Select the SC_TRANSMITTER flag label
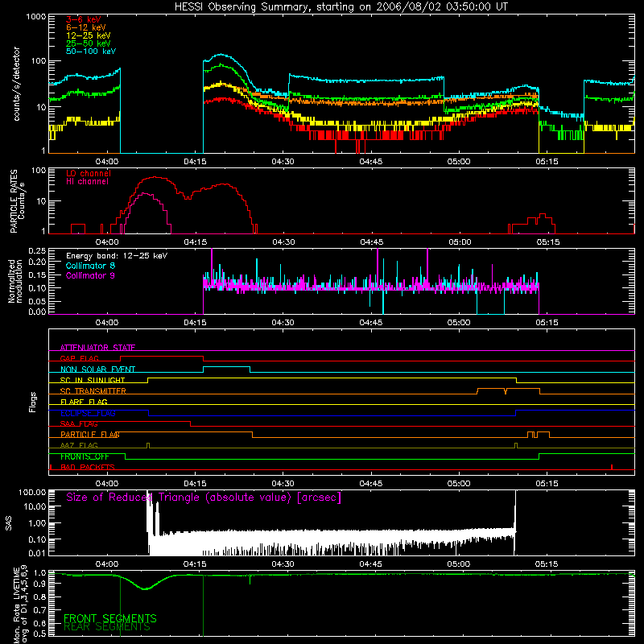Screen dimensions: 644x644 (x=93, y=391)
